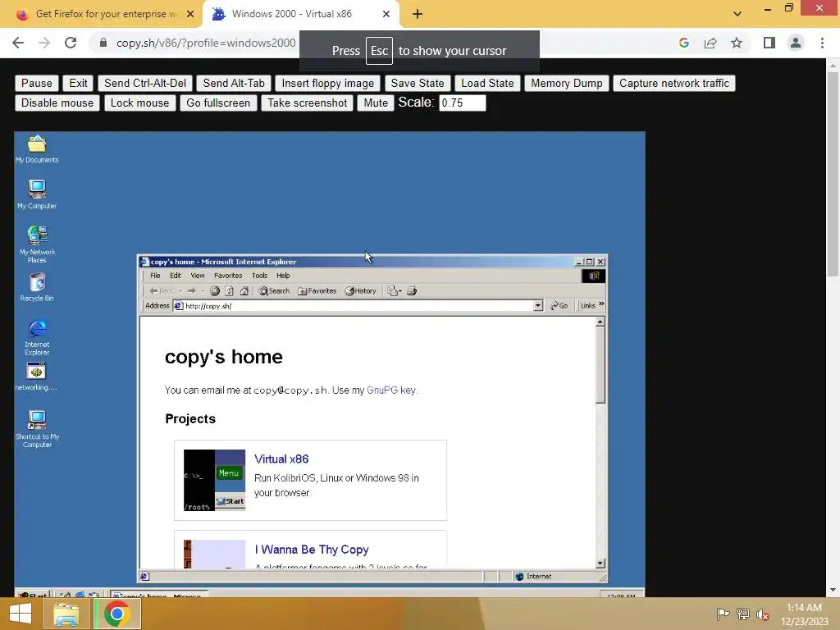Select My Computer desktop icon
The width and height of the screenshot is (840, 630).
[37, 194]
